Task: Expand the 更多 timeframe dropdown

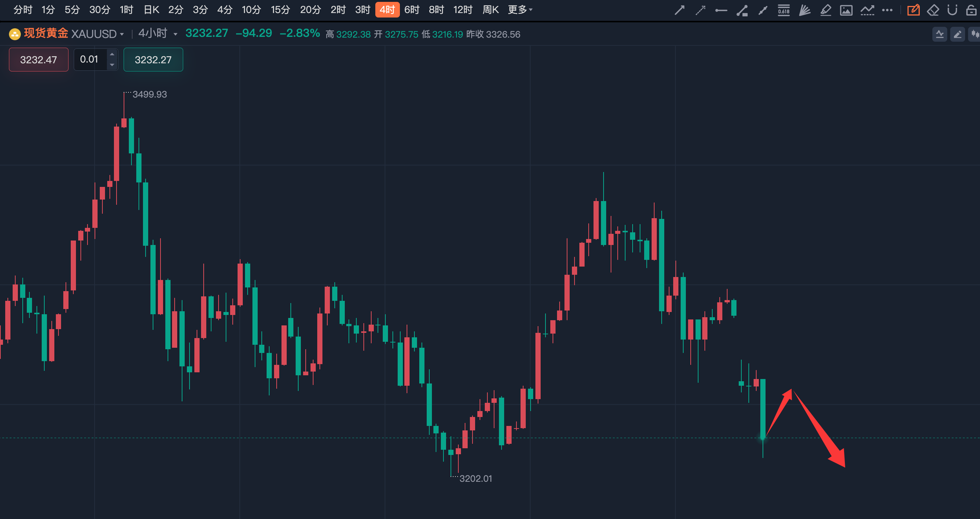Action: point(520,10)
